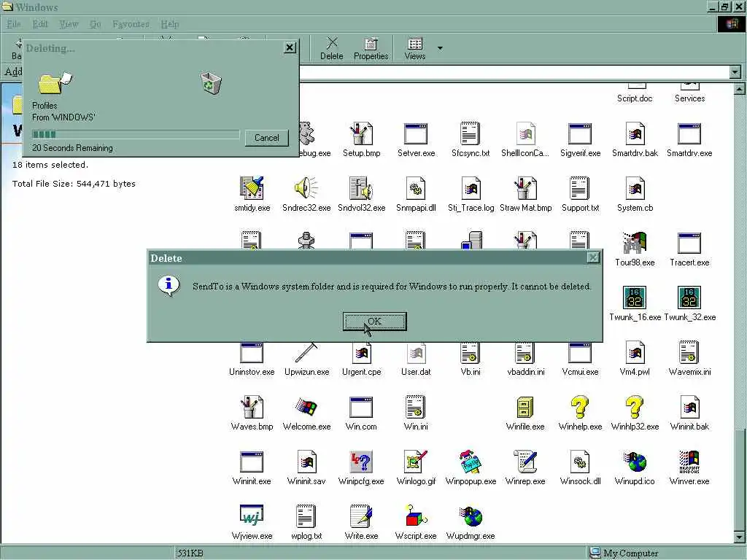Select the smtidy.exe icon

(x=252, y=188)
